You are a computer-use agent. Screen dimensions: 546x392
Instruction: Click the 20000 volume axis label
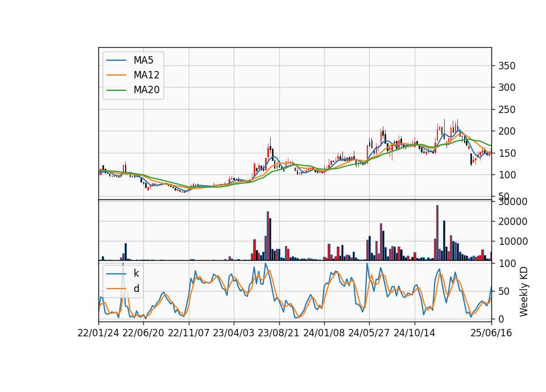pyautogui.click(x=512, y=222)
